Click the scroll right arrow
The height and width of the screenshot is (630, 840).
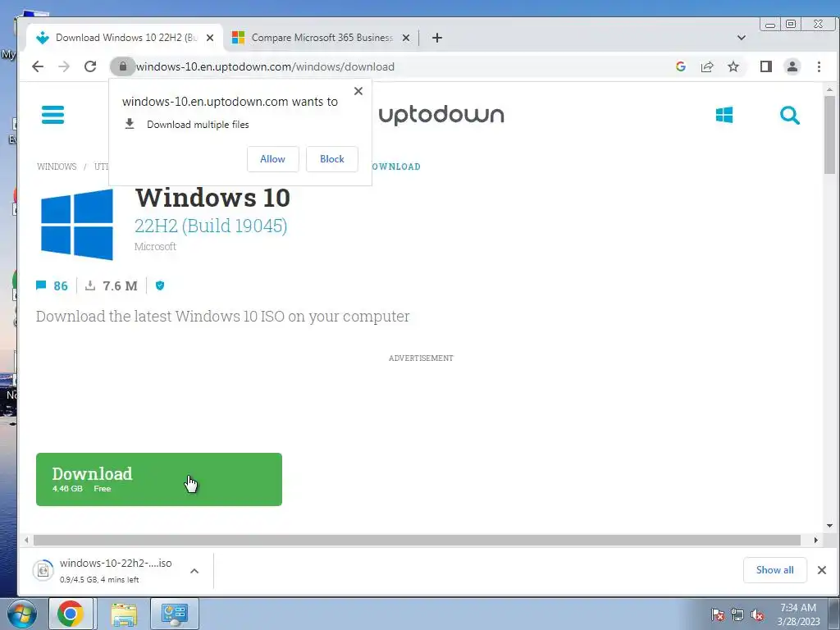816,540
